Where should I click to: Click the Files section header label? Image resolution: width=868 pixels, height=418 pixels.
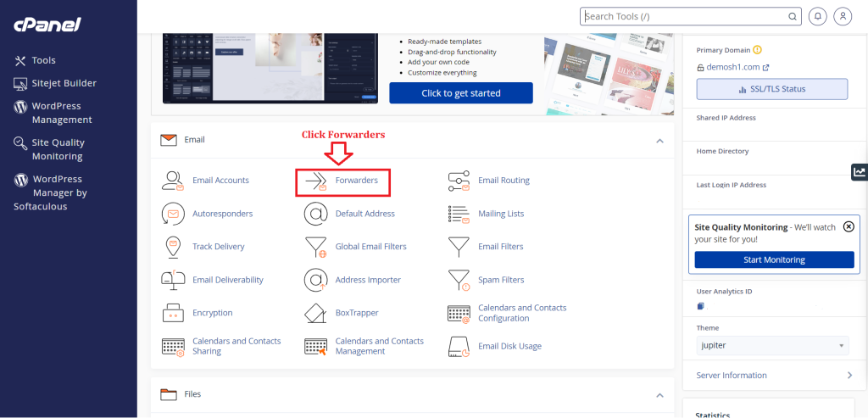[192, 394]
